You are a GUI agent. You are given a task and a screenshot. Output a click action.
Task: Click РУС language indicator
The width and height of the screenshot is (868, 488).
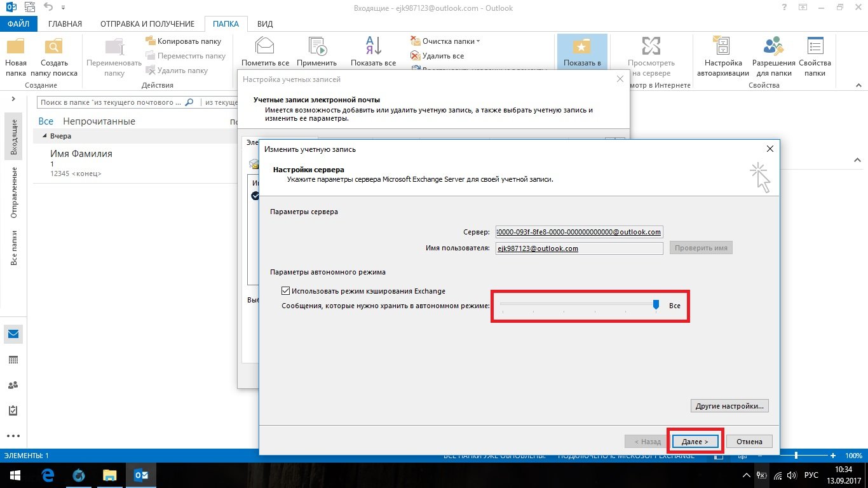click(811, 475)
